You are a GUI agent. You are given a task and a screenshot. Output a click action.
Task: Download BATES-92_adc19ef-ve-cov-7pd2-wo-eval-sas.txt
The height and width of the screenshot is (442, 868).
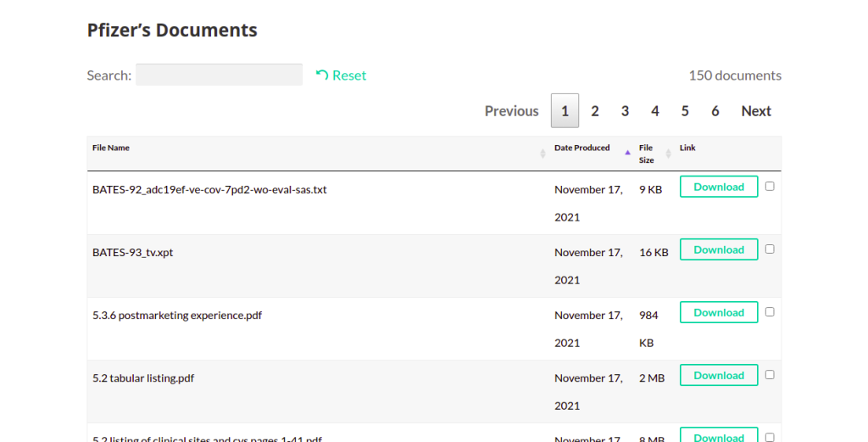pyautogui.click(x=719, y=187)
